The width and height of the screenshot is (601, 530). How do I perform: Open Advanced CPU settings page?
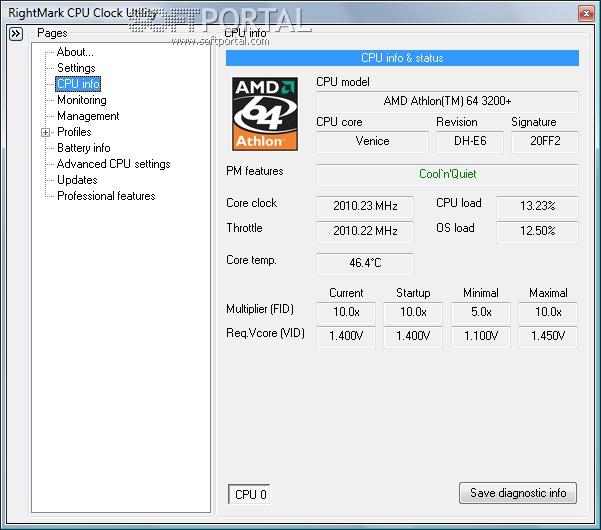(113, 164)
